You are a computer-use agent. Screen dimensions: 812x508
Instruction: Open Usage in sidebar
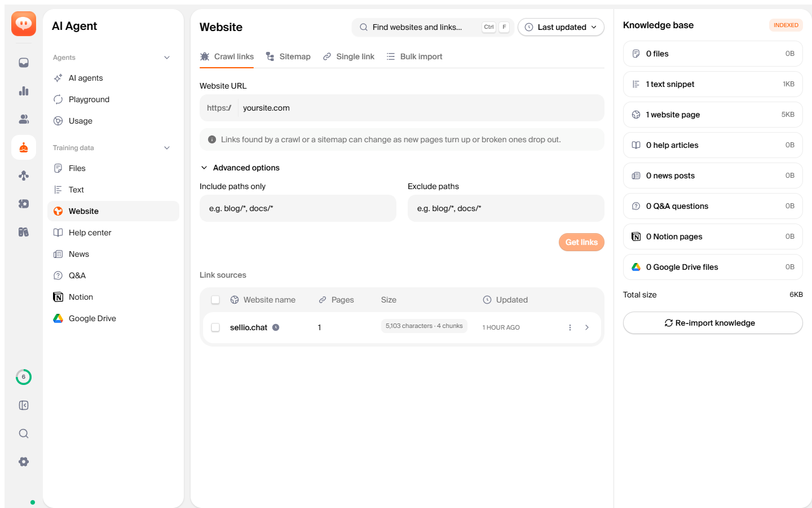[x=113, y=121]
